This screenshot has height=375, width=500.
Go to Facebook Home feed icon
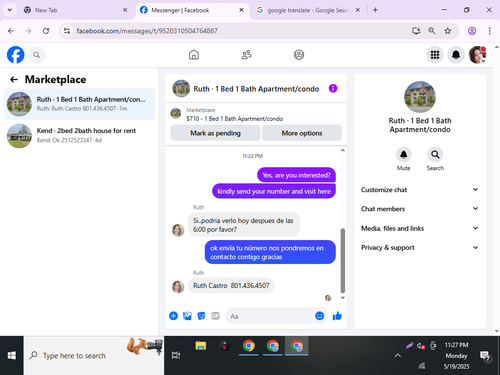pyautogui.click(x=194, y=55)
